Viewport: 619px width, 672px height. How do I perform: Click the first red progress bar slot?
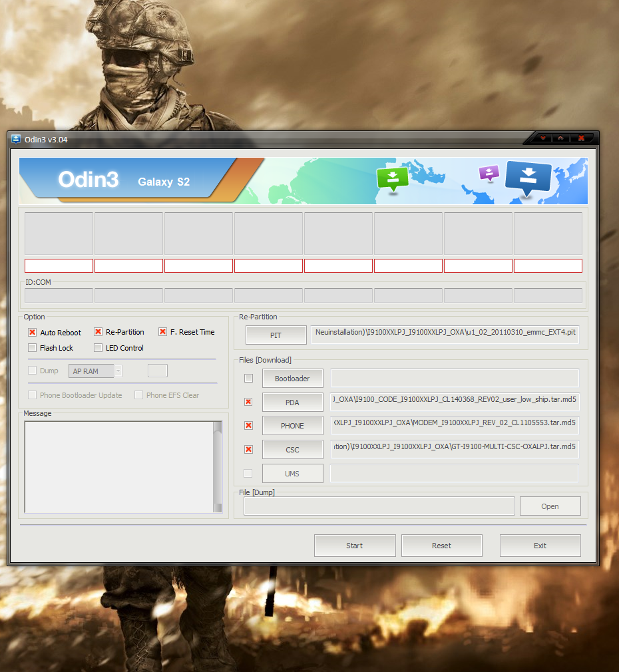click(59, 265)
